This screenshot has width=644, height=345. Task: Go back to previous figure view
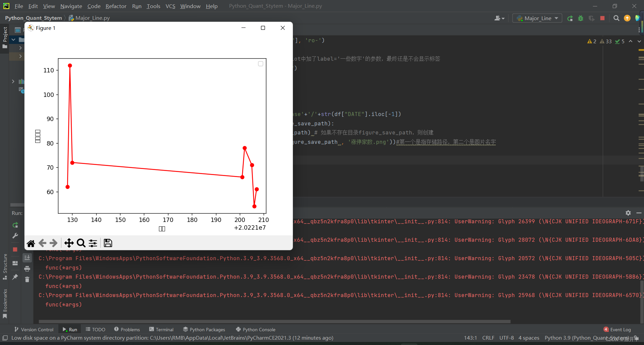click(42, 243)
